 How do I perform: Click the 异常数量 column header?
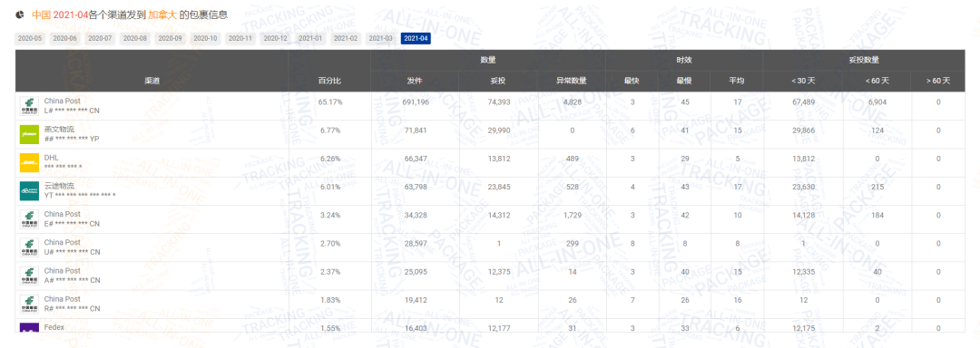[572, 81]
